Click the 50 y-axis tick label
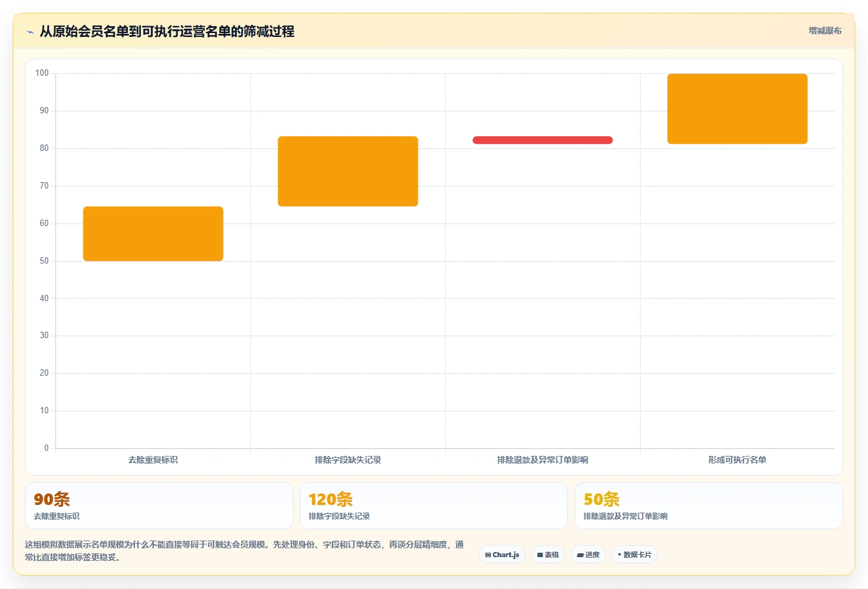868x589 pixels. click(x=44, y=261)
